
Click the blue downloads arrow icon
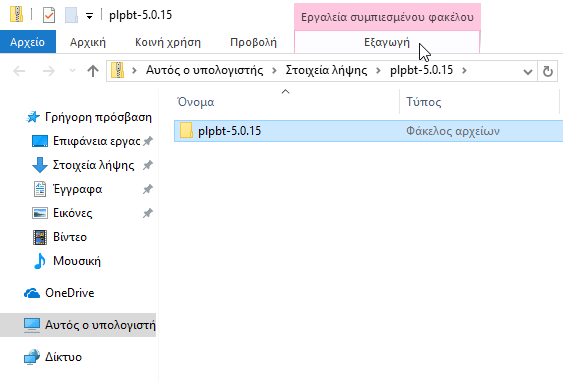39,165
